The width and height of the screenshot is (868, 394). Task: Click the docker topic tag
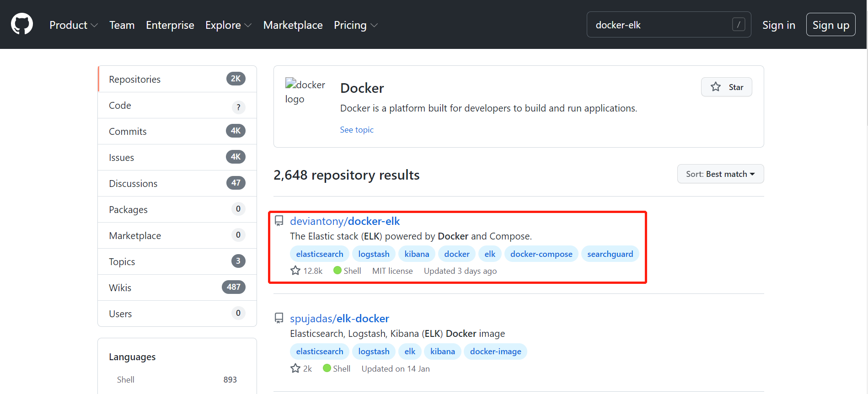point(457,254)
